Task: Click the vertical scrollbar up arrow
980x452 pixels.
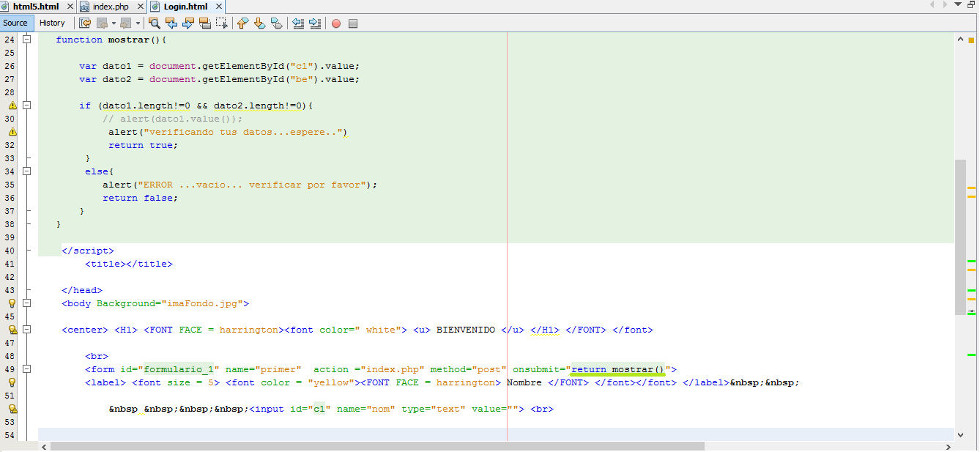Action: pyautogui.click(x=960, y=40)
